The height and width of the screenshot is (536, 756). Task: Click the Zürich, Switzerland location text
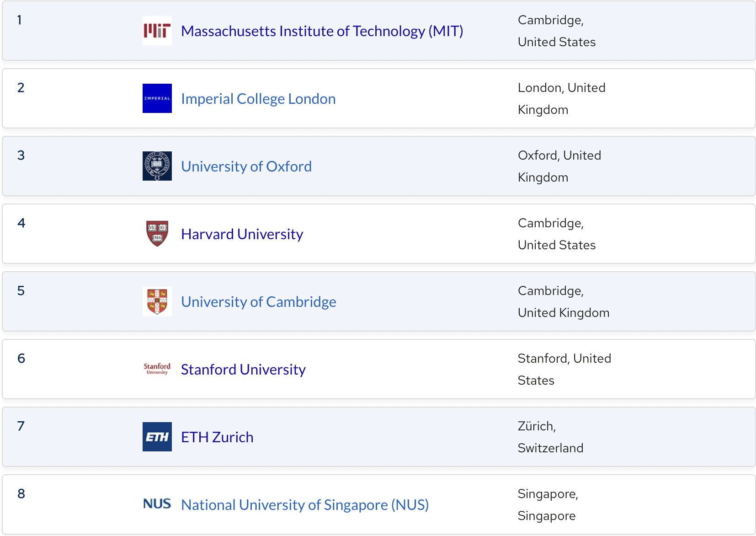[550, 437]
